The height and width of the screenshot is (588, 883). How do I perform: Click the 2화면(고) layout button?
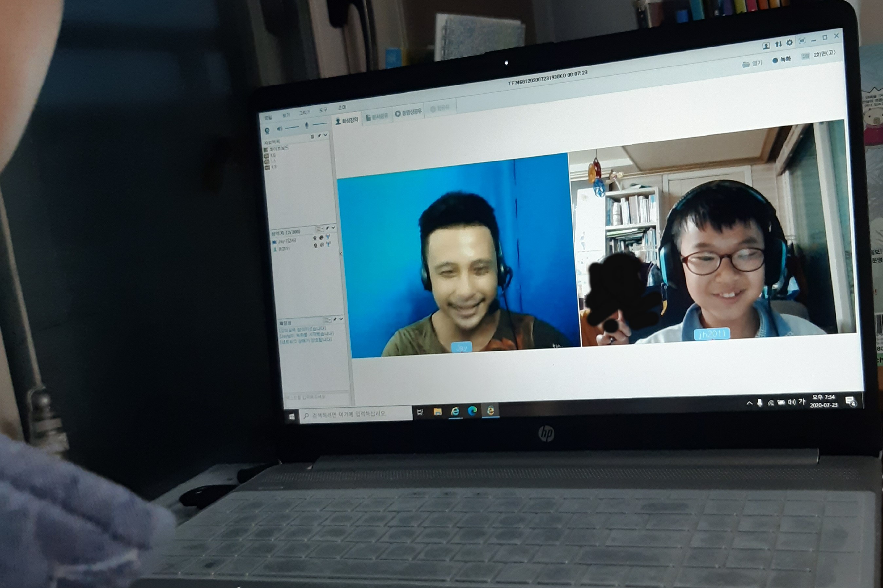[820, 55]
